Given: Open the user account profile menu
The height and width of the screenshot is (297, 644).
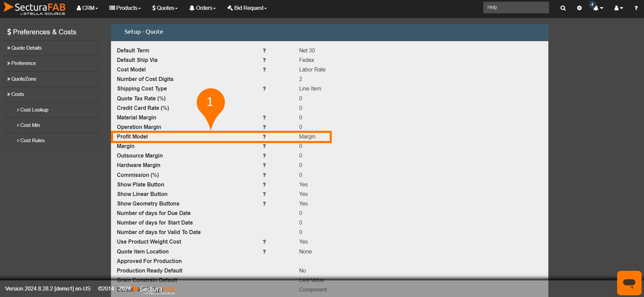Looking at the screenshot, I should pyautogui.click(x=618, y=8).
